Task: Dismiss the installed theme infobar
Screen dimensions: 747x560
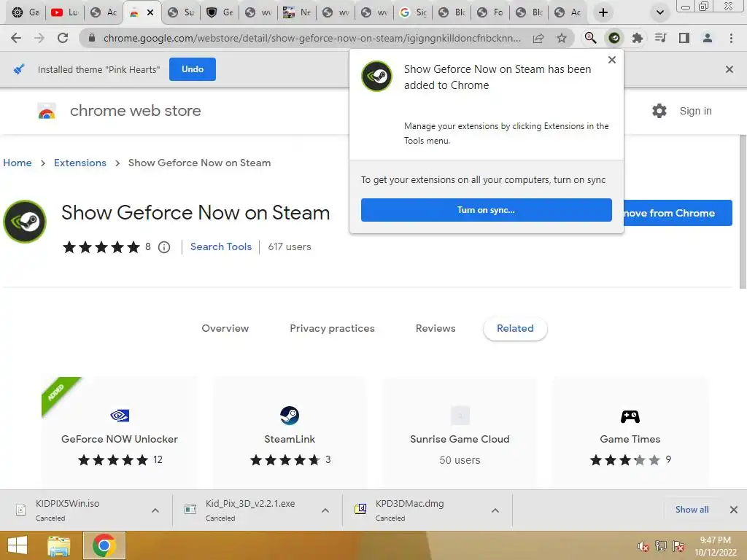Action: click(729, 69)
